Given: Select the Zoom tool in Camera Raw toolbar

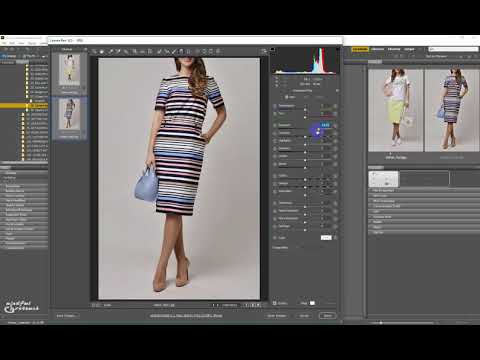Looking at the screenshot, I should [94, 52].
